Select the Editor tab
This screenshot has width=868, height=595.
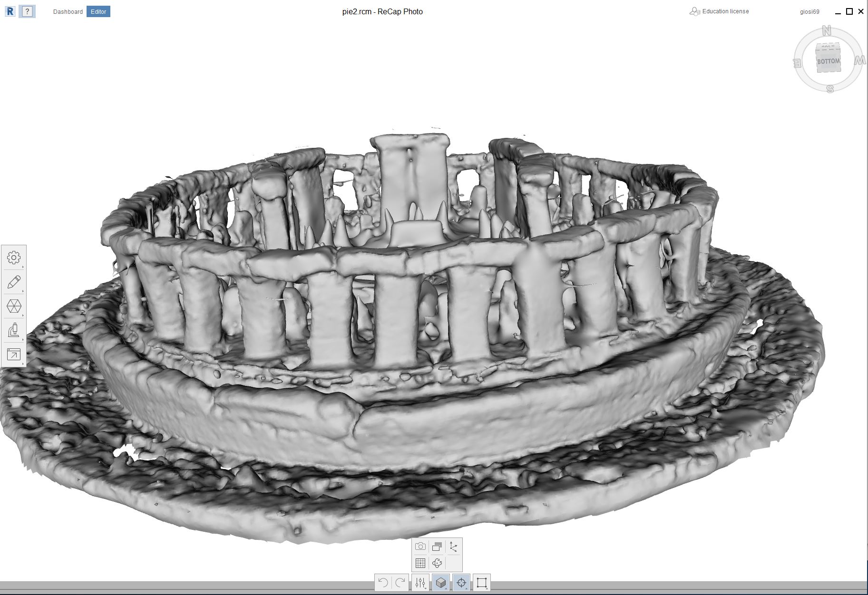(98, 11)
